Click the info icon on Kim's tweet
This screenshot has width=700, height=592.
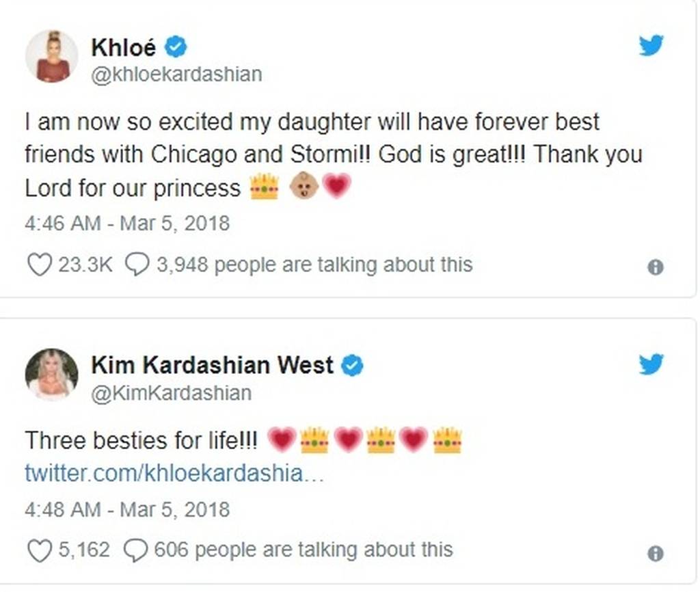click(x=655, y=553)
